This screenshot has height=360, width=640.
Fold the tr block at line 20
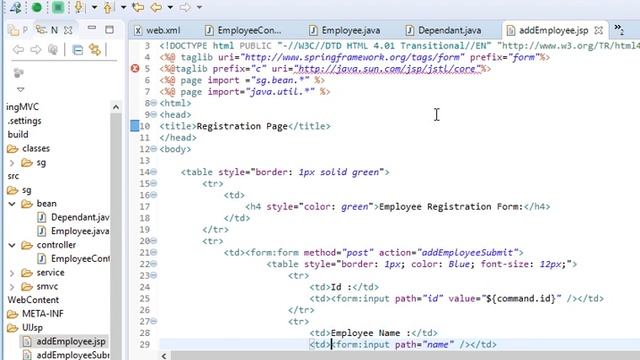click(153, 241)
